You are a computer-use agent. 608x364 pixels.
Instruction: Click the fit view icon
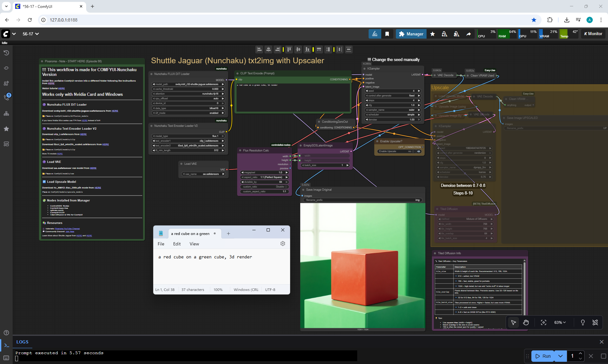tap(543, 322)
